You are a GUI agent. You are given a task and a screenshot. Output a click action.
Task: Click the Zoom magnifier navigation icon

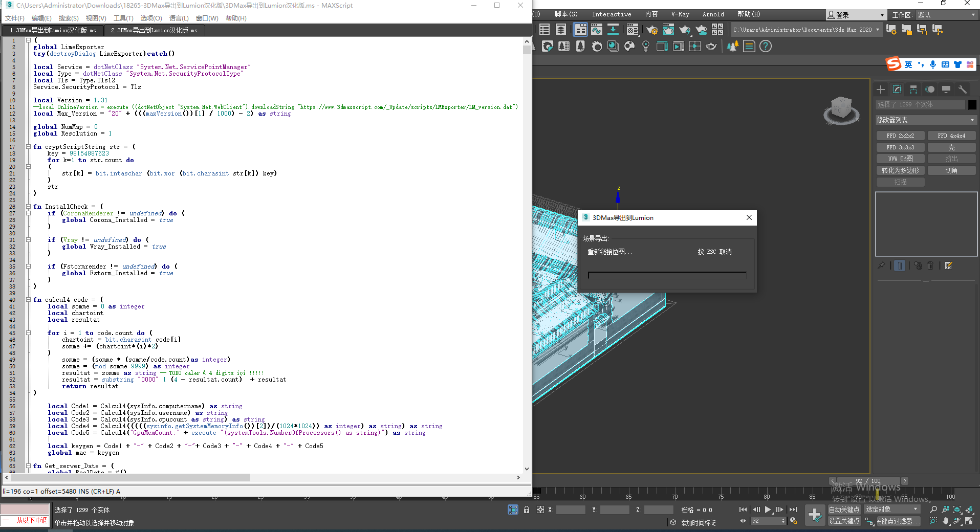coord(933,509)
